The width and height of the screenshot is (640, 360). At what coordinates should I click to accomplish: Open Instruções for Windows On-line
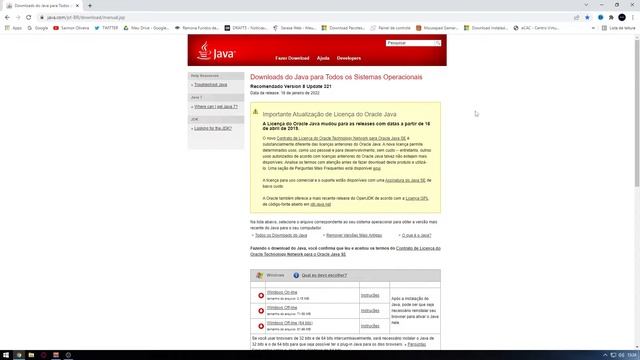pyautogui.click(x=370, y=296)
